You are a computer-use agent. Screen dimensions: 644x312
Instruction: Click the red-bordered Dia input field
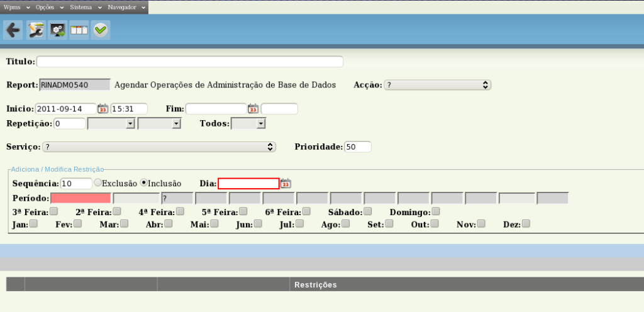[x=248, y=184]
